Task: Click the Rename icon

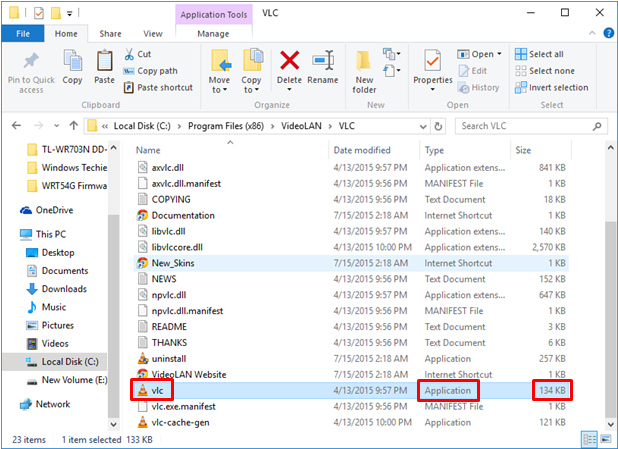Action: click(323, 61)
